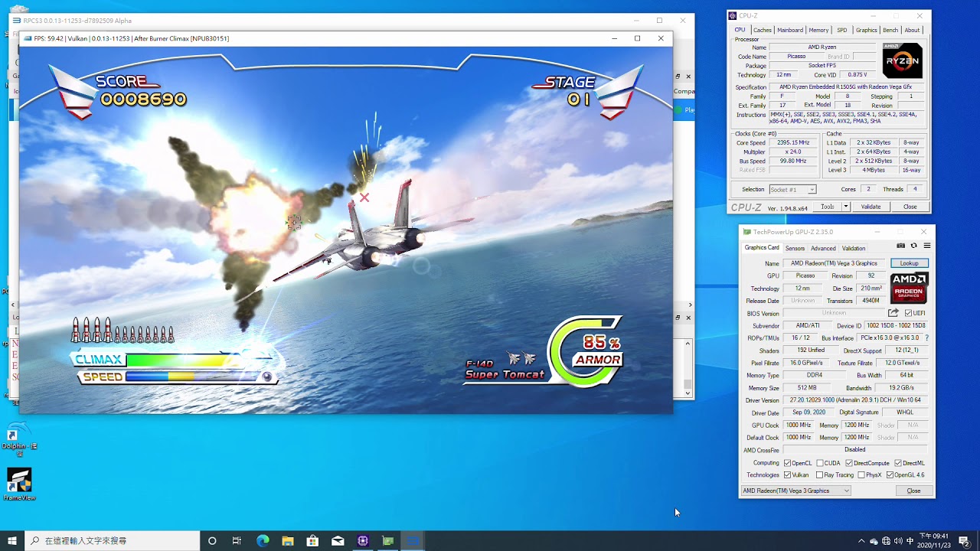Open the GPU-Z hamburger menu
This screenshot has width=980, height=551.
(926, 246)
